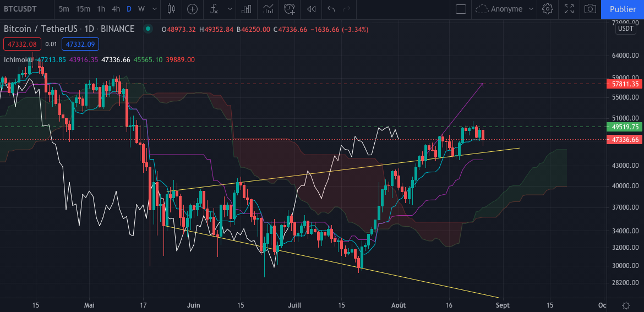Take a chart snapshot with the camera icon
The width and height of the screenshot is (644, 312).
(590, 9)
